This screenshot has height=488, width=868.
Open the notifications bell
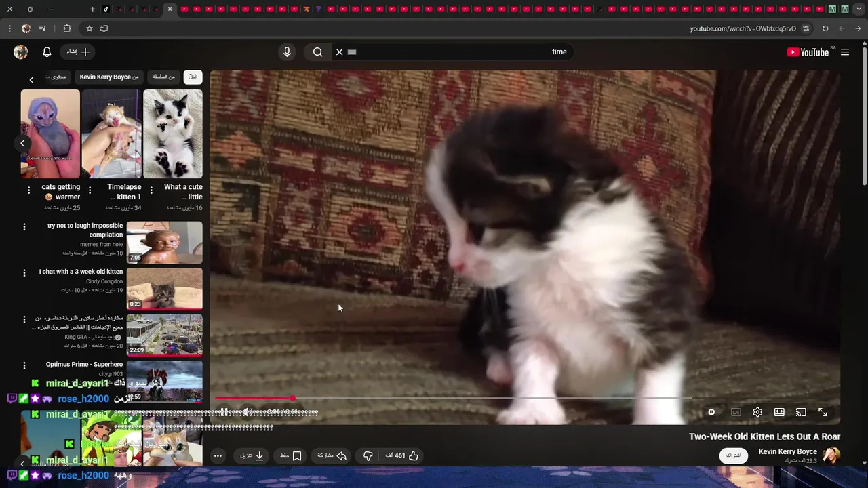tap(47, 52)
